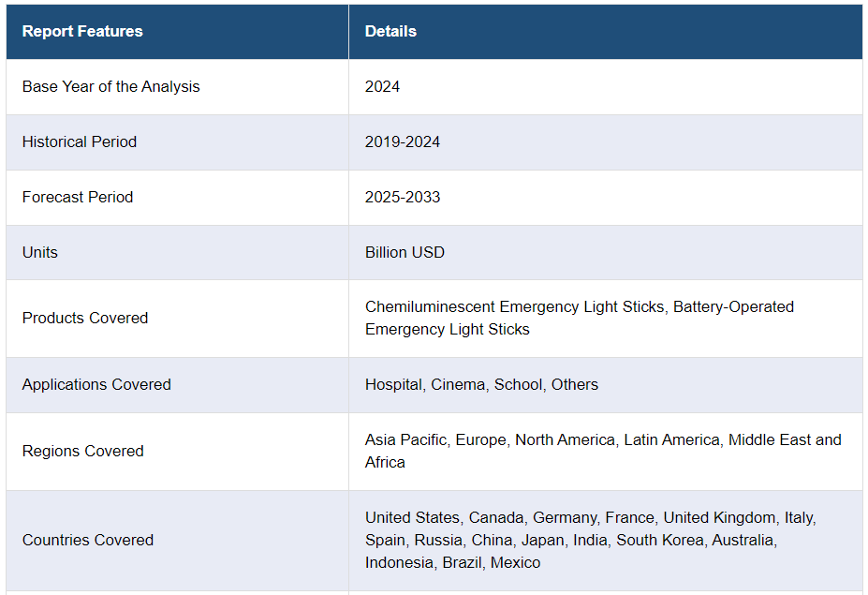Select the Products Covered label
The height and width of the screenshot is (595, 868).
click(x=85, y=319)
